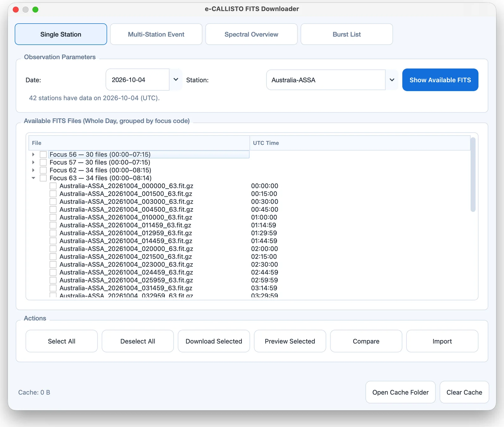Check the Focus 57 group checkbox

pos(43,162)
